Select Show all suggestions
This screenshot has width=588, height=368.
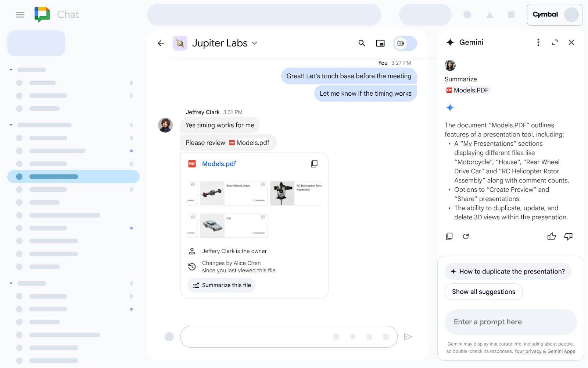(483, 291)
